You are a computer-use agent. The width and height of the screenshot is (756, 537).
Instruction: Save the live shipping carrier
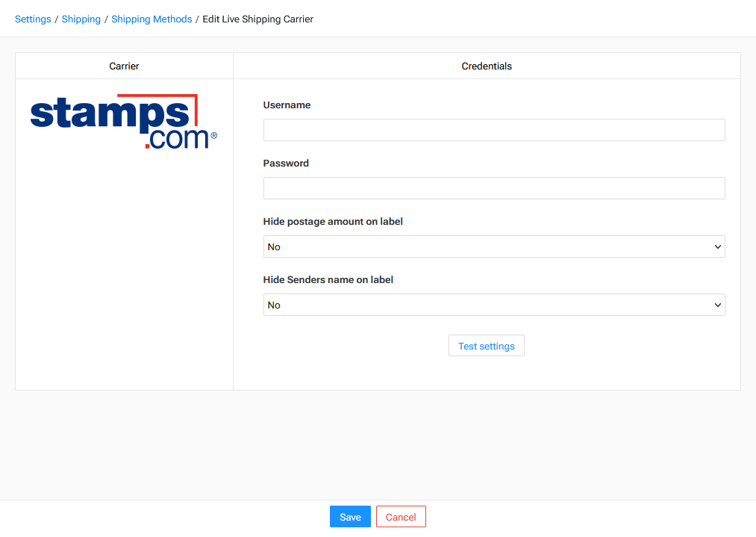point(349,516)
